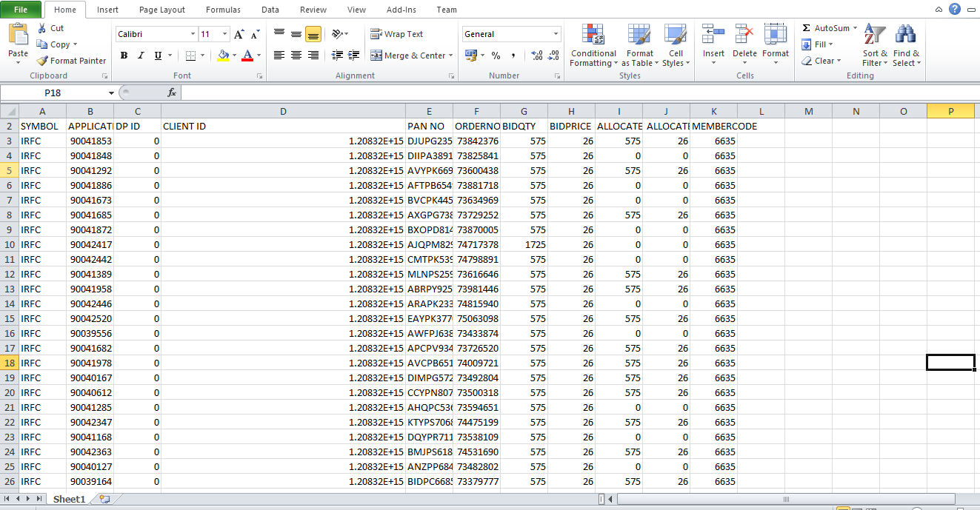
Task: Open Conditional Formatting
Action: (x=593, y=45)
